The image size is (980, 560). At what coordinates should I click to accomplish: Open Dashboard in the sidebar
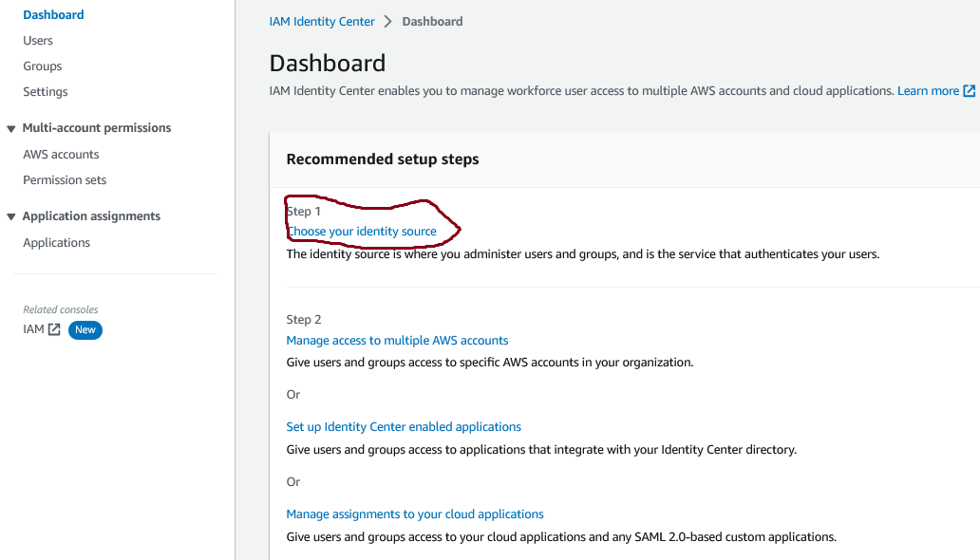click(53, 15)
